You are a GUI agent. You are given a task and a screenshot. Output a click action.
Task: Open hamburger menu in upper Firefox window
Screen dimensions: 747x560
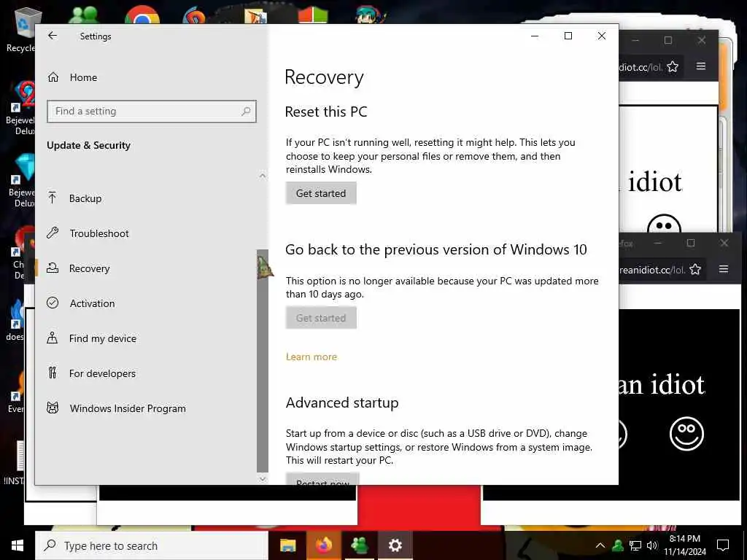pyautogui.click(x=701, y=66)
